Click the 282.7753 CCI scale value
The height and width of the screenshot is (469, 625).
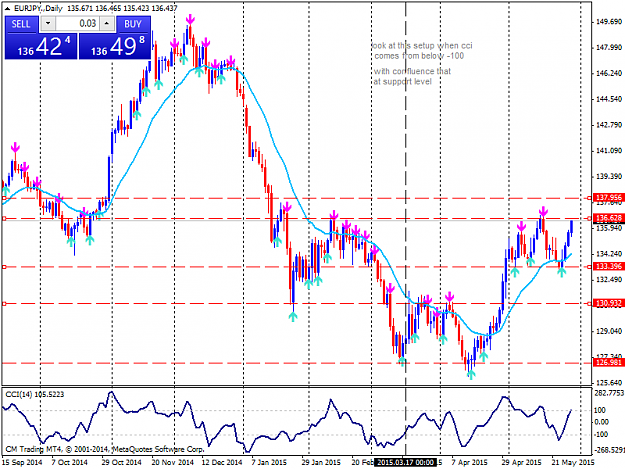click(x=609, y=393)
